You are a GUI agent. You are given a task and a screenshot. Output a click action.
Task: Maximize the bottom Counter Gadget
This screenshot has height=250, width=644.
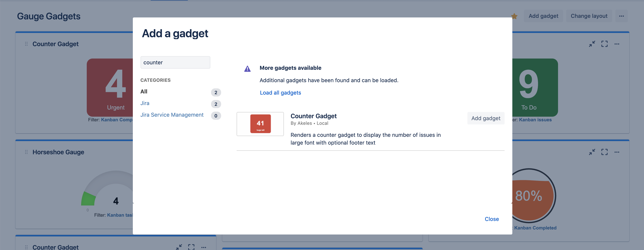191,247
